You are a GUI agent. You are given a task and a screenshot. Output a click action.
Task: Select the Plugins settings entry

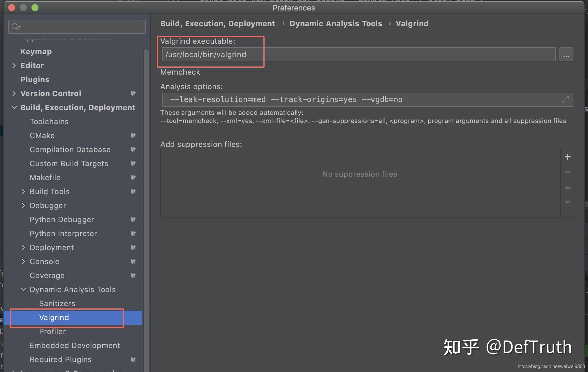(35, 79)
